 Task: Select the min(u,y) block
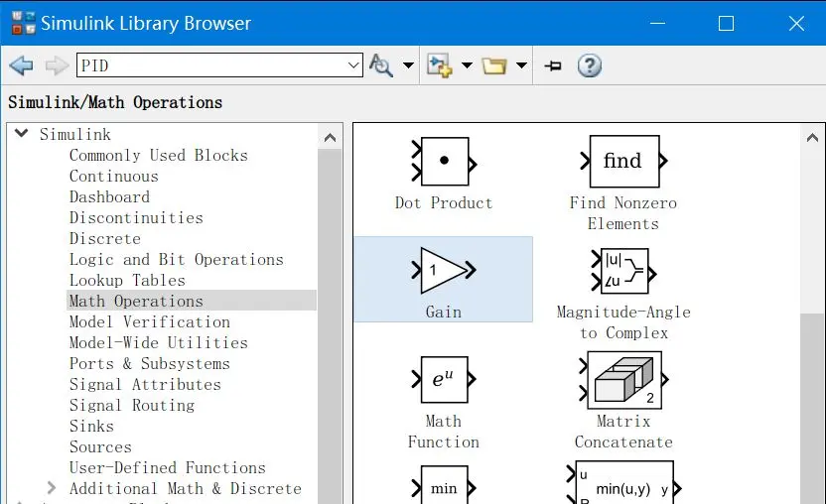(623, 483)
